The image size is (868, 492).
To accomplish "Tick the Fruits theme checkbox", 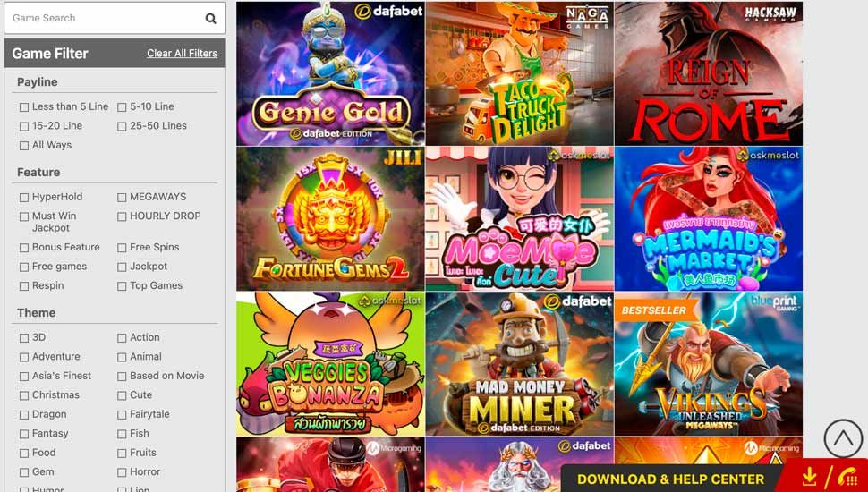I will coord(122,454).
